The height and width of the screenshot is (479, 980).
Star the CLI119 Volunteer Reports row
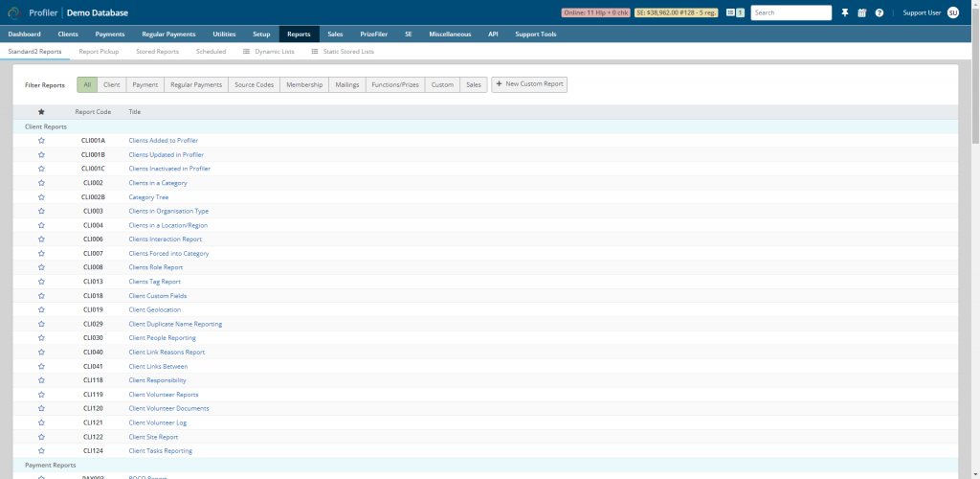point(41,395)
